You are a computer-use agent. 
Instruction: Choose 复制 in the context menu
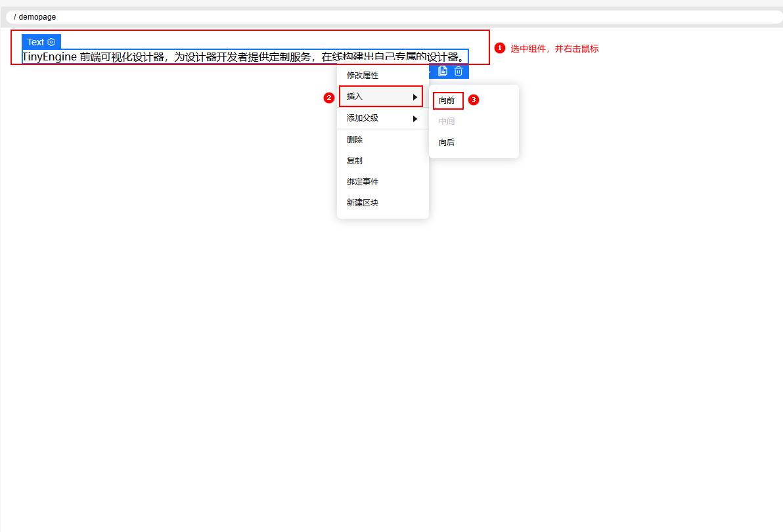tap(355, 161)
